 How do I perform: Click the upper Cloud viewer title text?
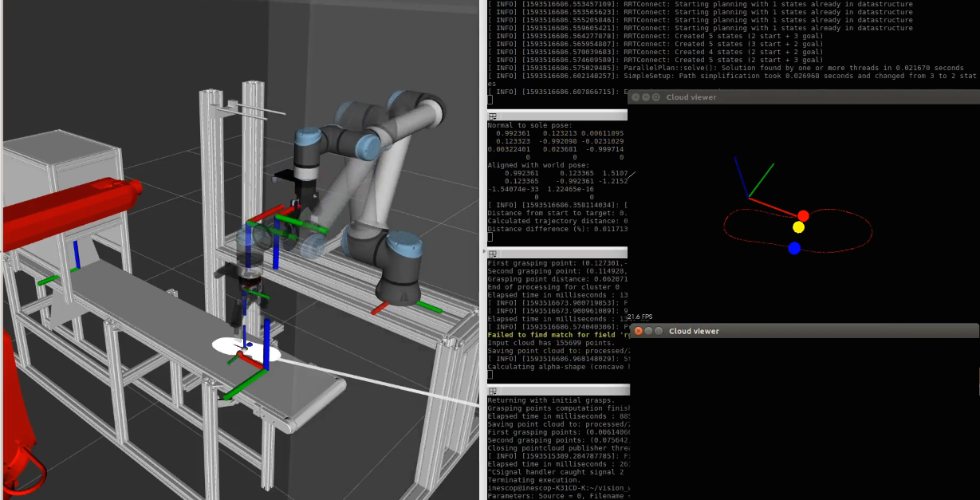(691, 97)
